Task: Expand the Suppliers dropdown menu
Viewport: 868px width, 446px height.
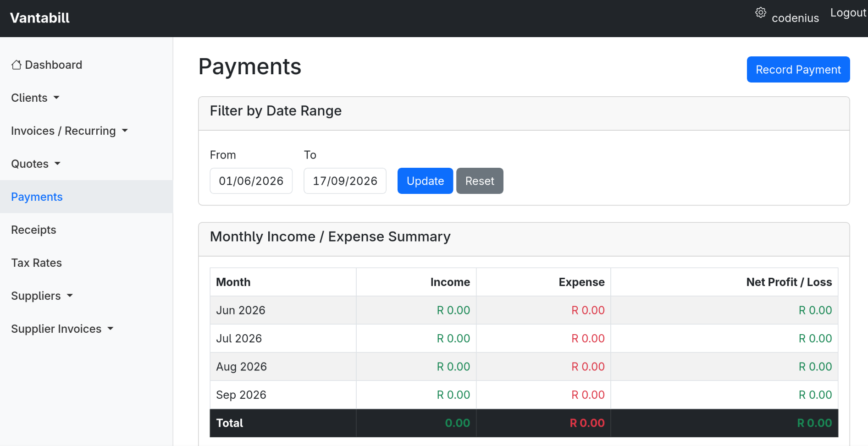Action: click(x=42, y=296)
